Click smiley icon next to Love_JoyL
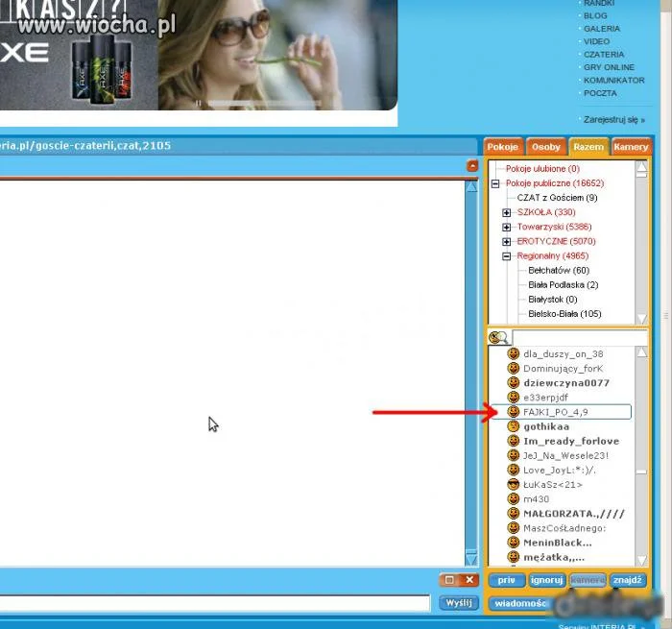Screen dimensions: 672x629 click(x=513, y=471)
